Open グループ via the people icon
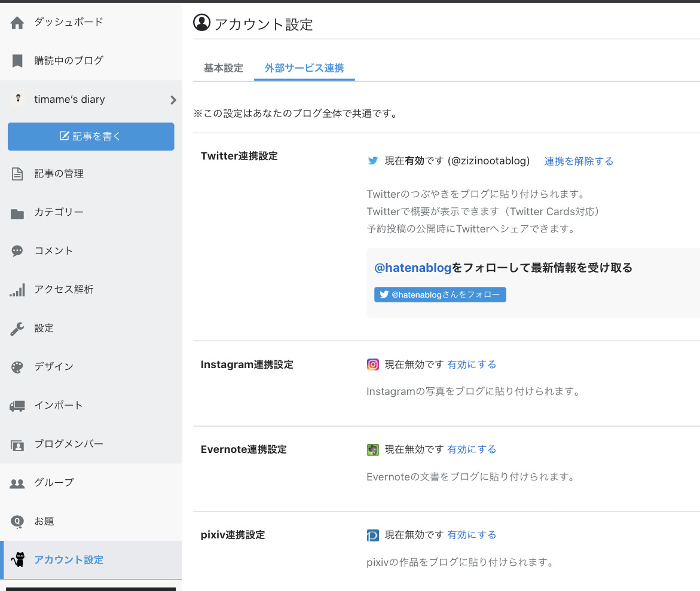 click(x=17, y=482)
